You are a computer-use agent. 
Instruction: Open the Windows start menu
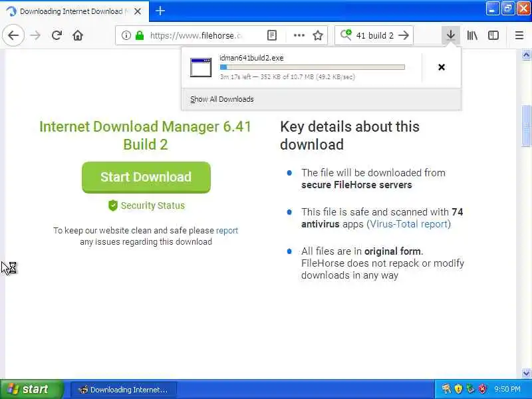[31, 389]
